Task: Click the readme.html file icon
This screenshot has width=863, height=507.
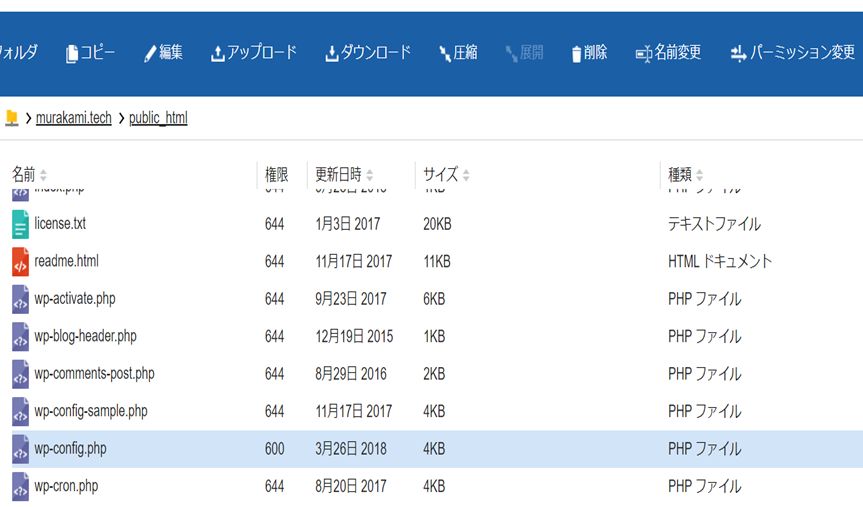Action: (x=20, y=261)
